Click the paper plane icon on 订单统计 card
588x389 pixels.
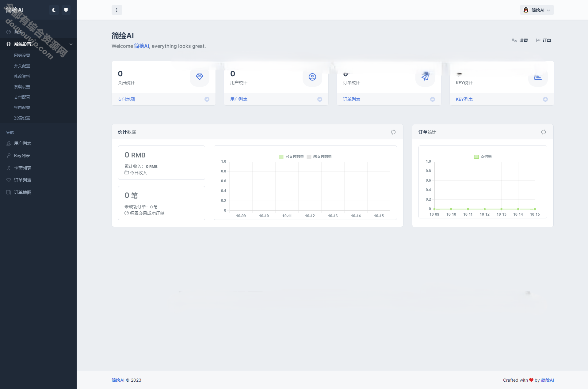click(x=425, y=77)
